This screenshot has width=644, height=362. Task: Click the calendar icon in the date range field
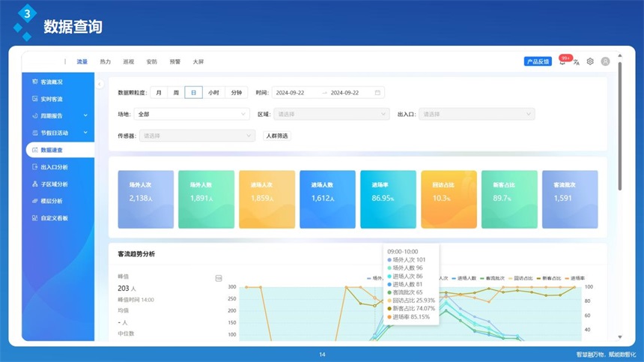point(377,93)
